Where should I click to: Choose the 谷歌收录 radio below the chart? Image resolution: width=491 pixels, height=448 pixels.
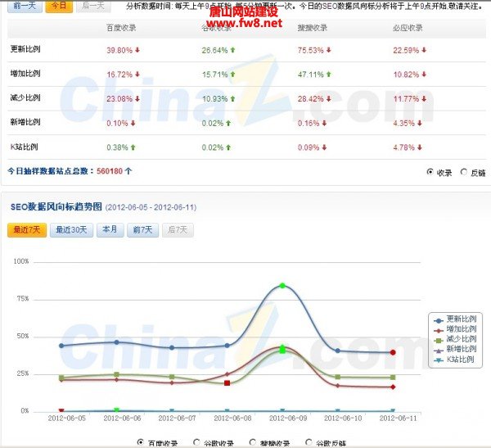click(x=196, y=442)
